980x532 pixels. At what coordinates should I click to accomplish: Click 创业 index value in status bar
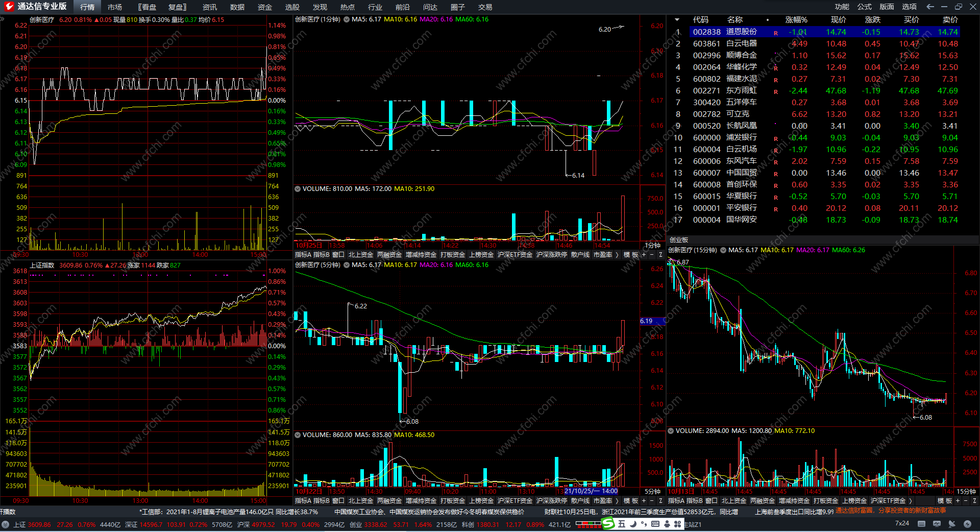tap(376, 524)
